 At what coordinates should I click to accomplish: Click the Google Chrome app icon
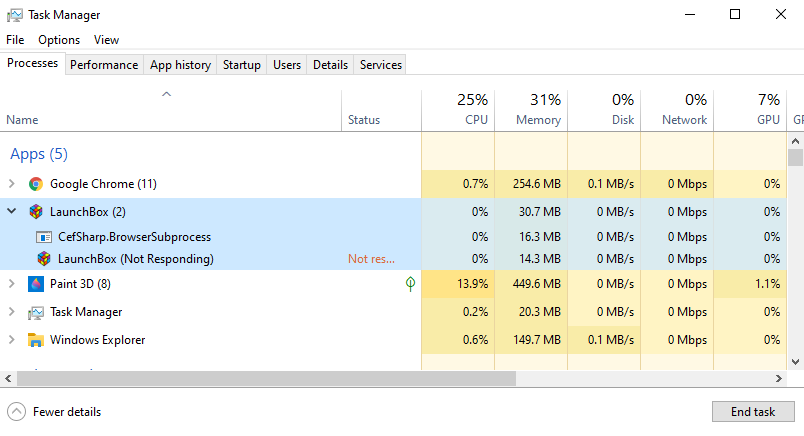36,184
